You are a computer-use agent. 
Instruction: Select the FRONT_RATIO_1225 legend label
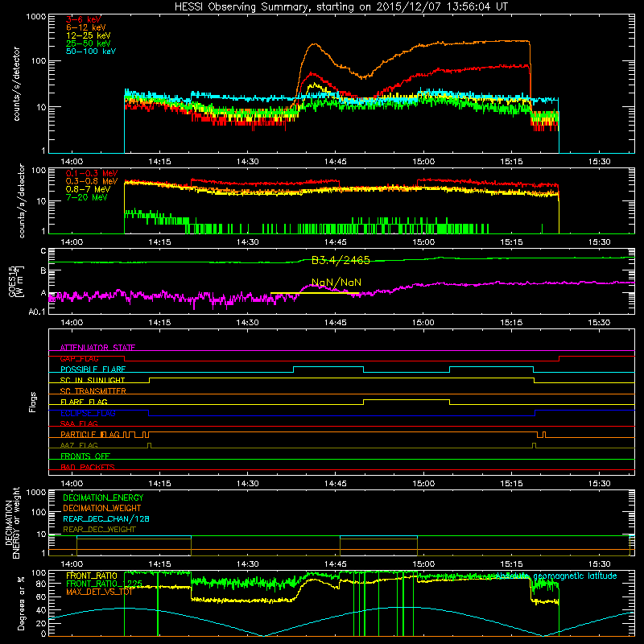coord(105,584)
